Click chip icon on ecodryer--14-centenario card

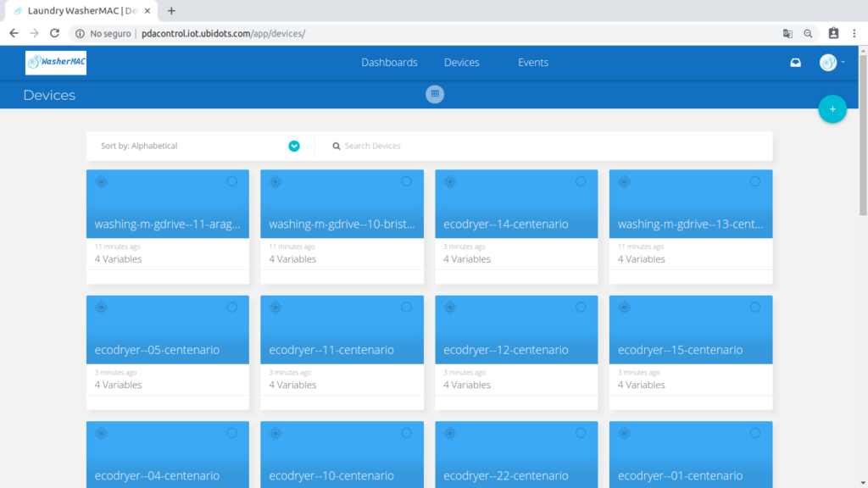pos(450,181)
